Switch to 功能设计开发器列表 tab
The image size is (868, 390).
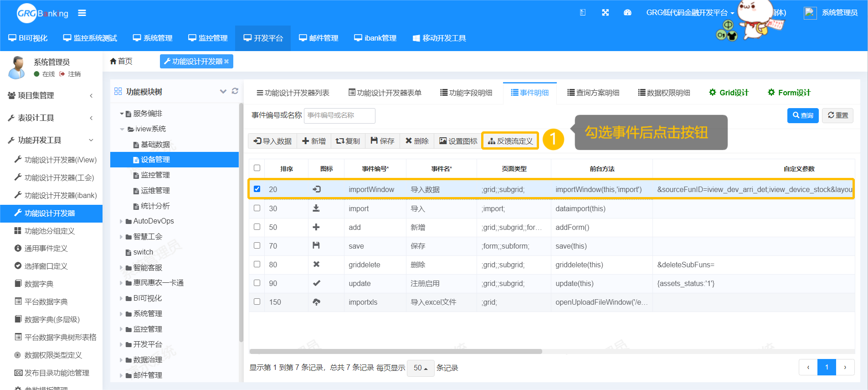[293, 93]
